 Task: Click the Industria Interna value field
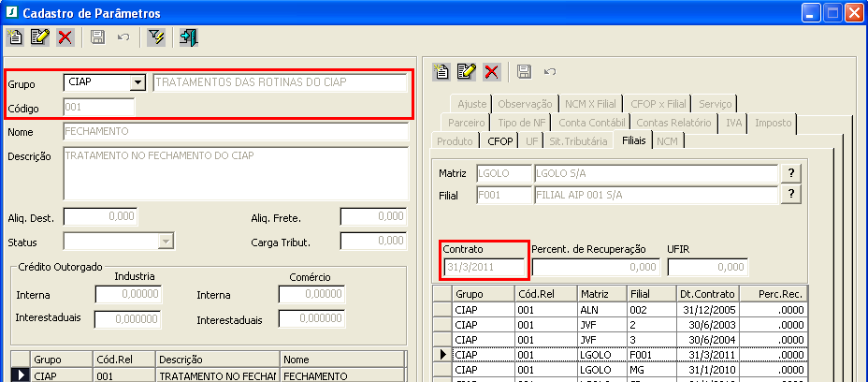click(x=129, y=294)
